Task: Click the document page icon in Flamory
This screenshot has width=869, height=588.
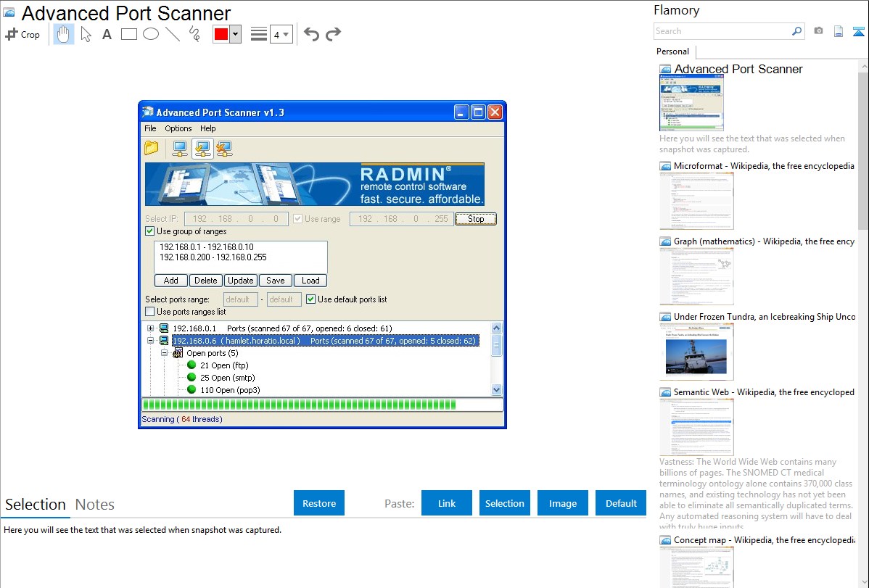Action: (x=839, y=31)
